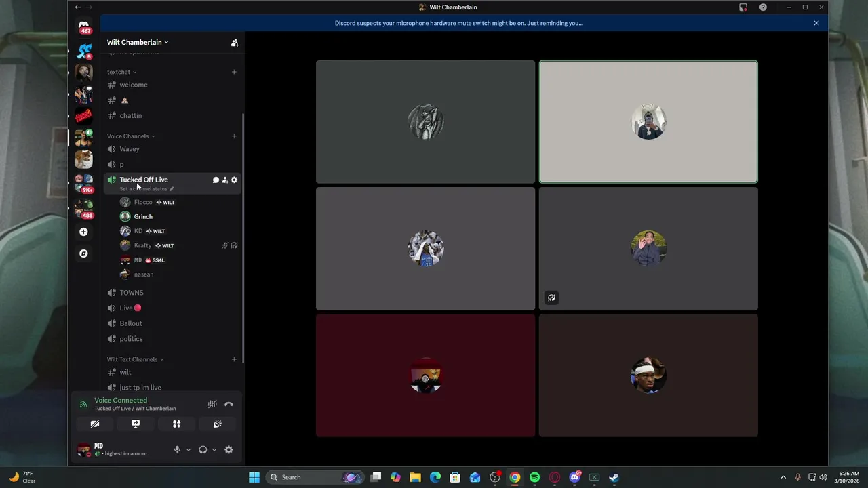Screen dimensions: 868x488
Task: Click the Add a Server plus icon
Action: pos(83,232)
